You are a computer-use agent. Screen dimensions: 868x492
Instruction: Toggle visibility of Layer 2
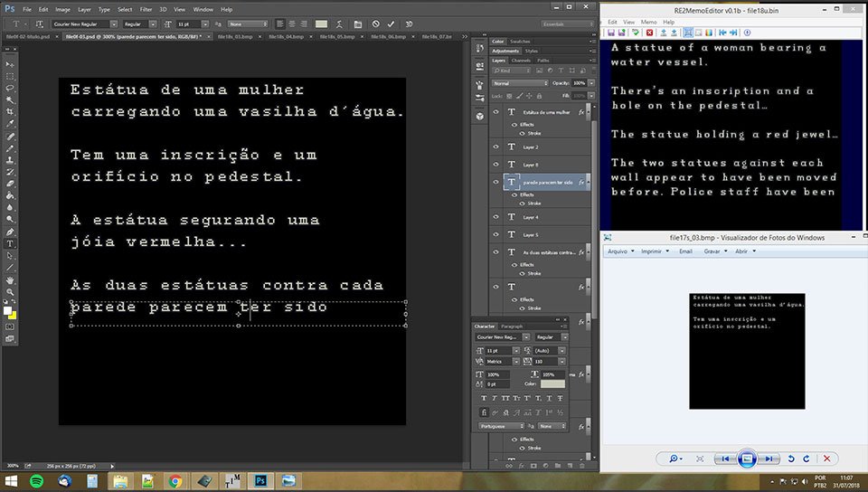point(495,147)
